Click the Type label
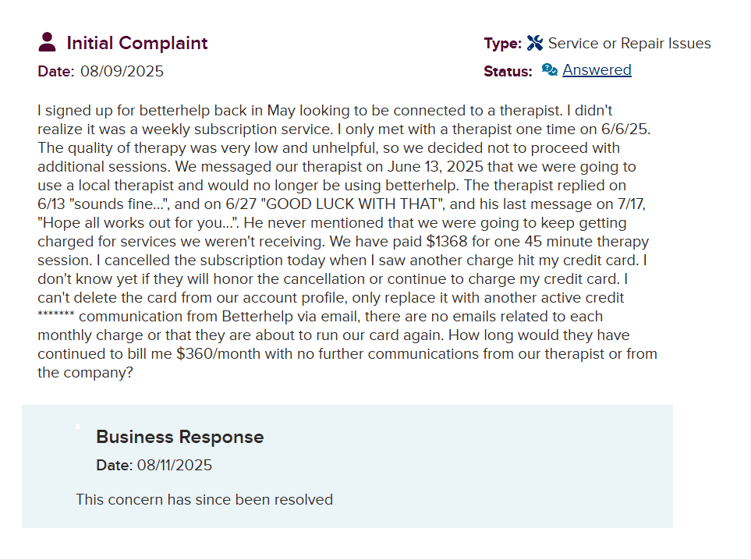Image resolution: width=751 pixels, height=560 pixels. [x=502, y=44]
